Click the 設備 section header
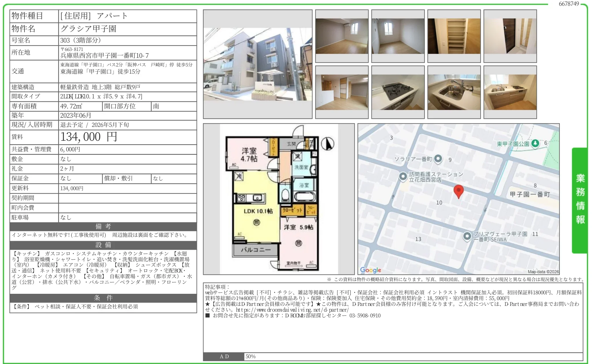This screenshot has width=592, height=364. pyautogui.click(x=103, y=245)
